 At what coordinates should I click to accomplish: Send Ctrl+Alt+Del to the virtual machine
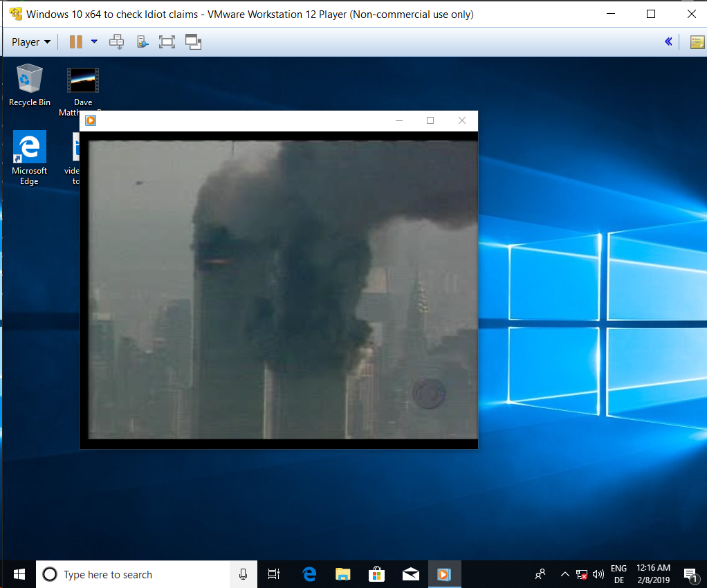117,42
